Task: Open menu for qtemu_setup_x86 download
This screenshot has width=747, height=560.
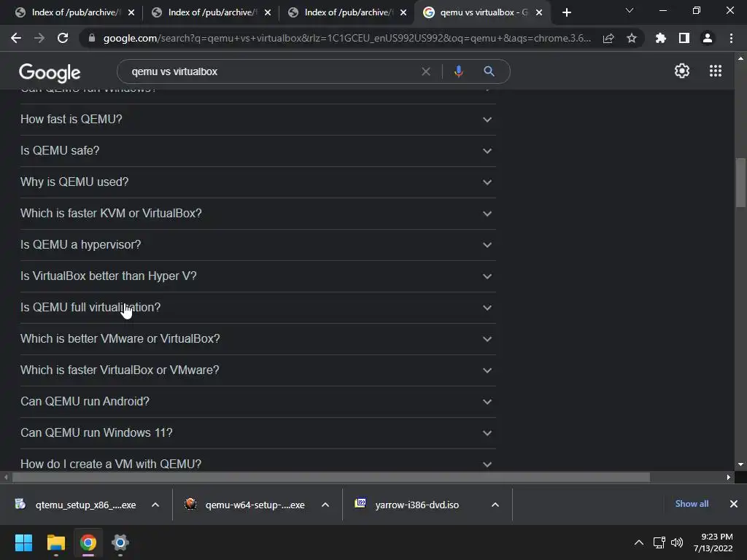Action: coord(155,505)
